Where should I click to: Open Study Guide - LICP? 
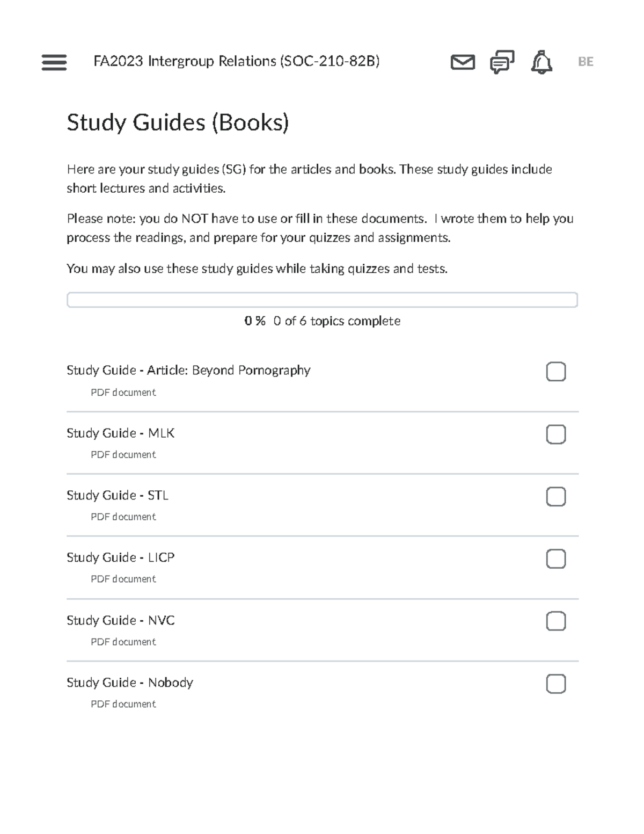120,558
